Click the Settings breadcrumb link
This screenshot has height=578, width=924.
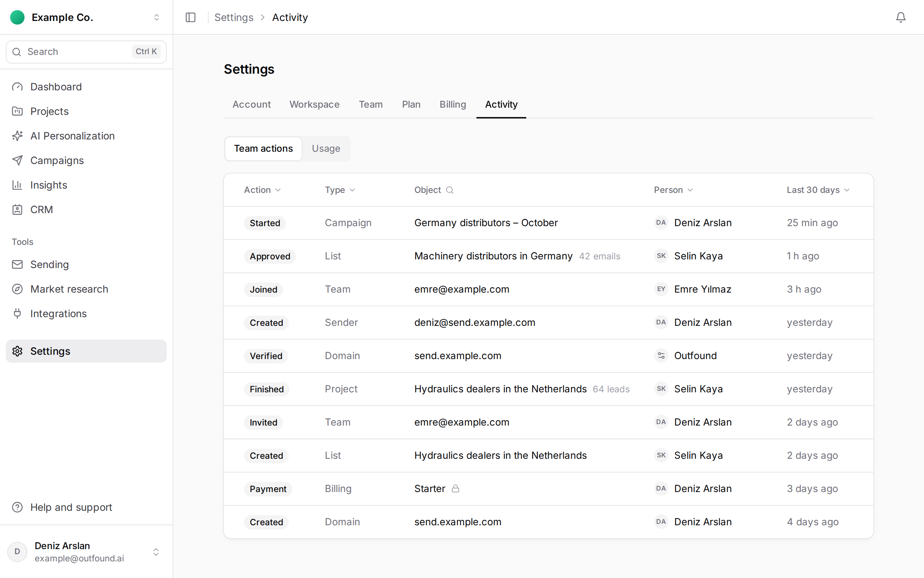coord(234,17)
